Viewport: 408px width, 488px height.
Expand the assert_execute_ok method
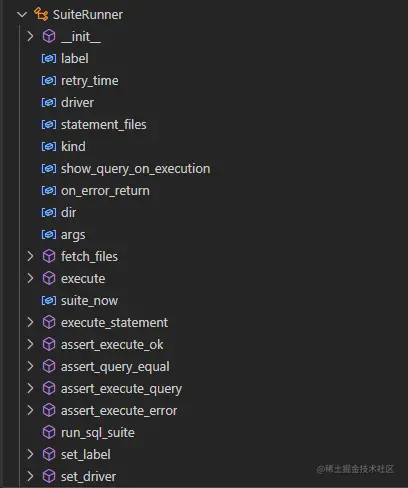(x=30, y=344)
